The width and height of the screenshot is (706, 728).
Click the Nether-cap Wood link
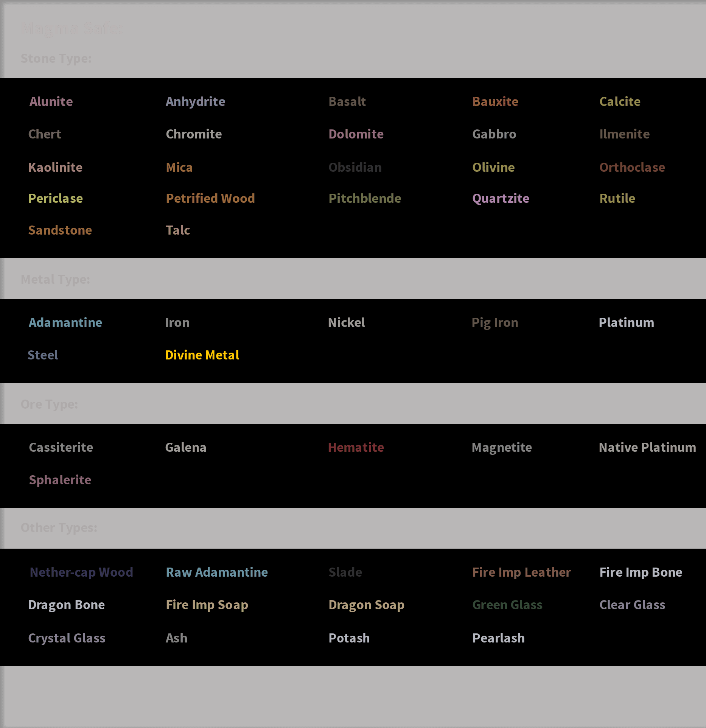point(81,572)
